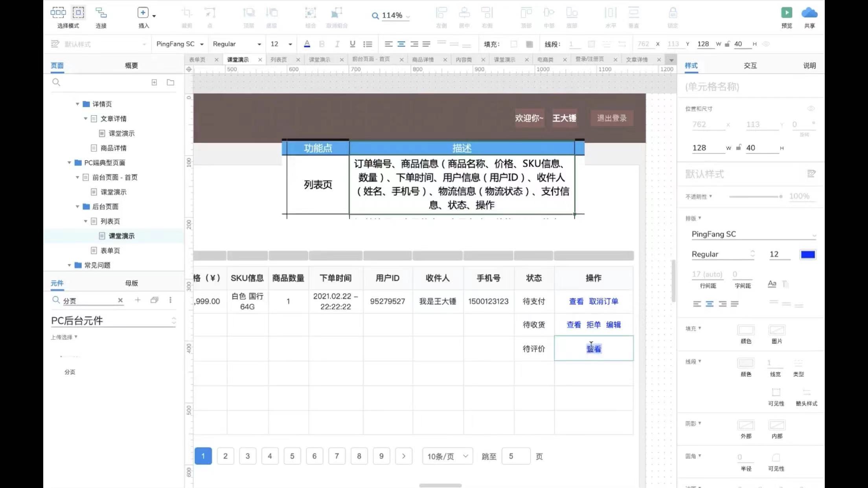This screenshot has height=488, width=868.
Task: Switch to the 交互 tab
Action: click(x=750, y=66)
